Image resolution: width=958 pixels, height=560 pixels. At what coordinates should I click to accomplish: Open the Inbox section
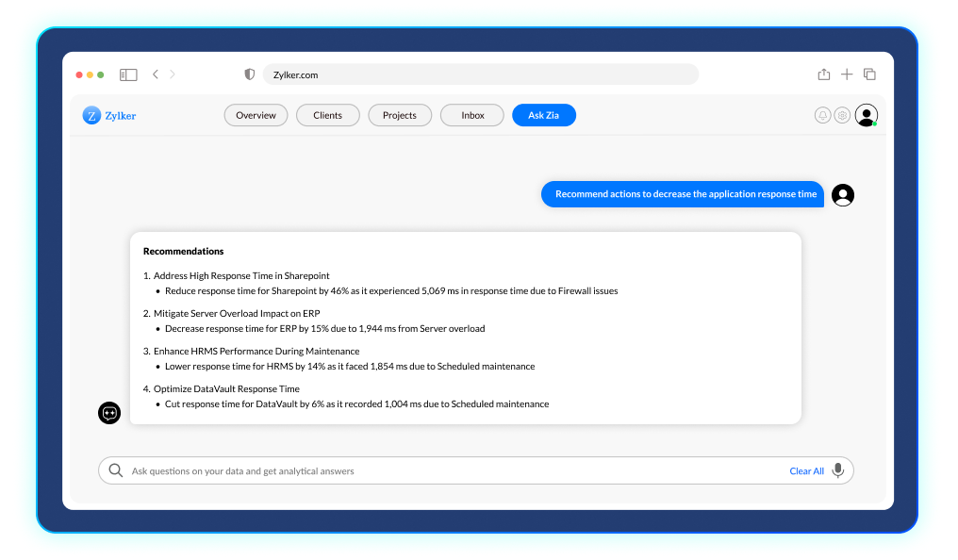[x=471, y=114]
